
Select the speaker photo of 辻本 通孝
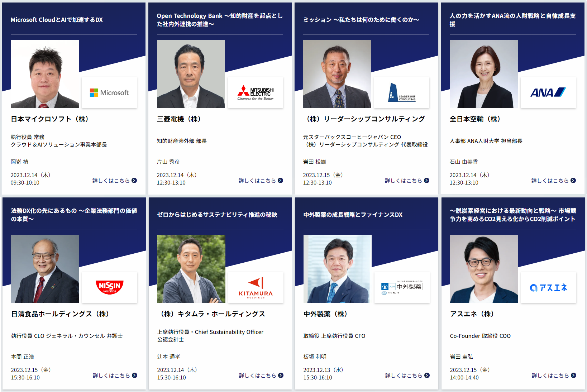(x=191, y=269)
